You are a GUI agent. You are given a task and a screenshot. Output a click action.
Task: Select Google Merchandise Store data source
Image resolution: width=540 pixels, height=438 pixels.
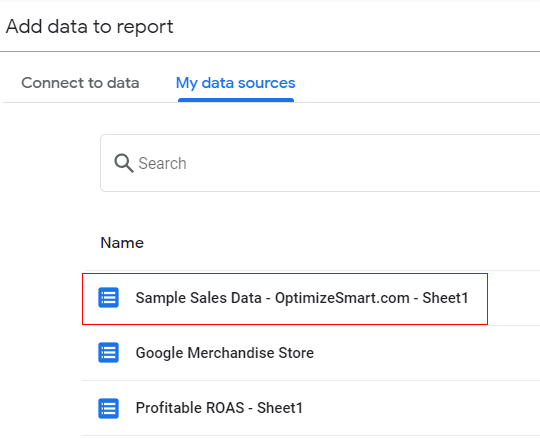coord(225,353)
